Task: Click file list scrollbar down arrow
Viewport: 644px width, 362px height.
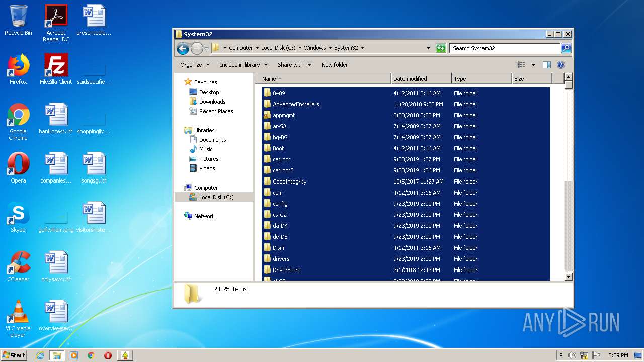Action: pos(568,276)
